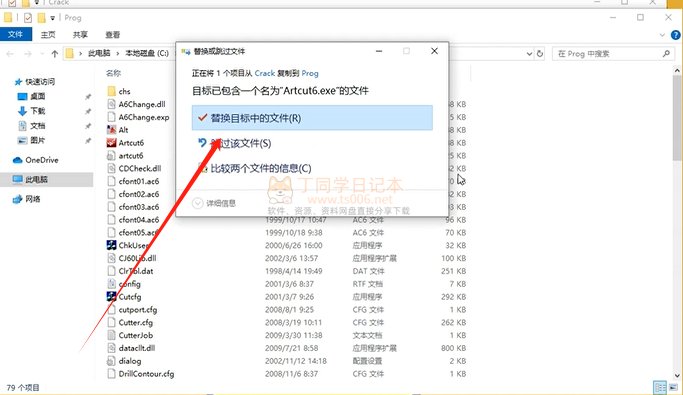
Task: Click the Artcut6 application icon
Action: tap(112, 142)
